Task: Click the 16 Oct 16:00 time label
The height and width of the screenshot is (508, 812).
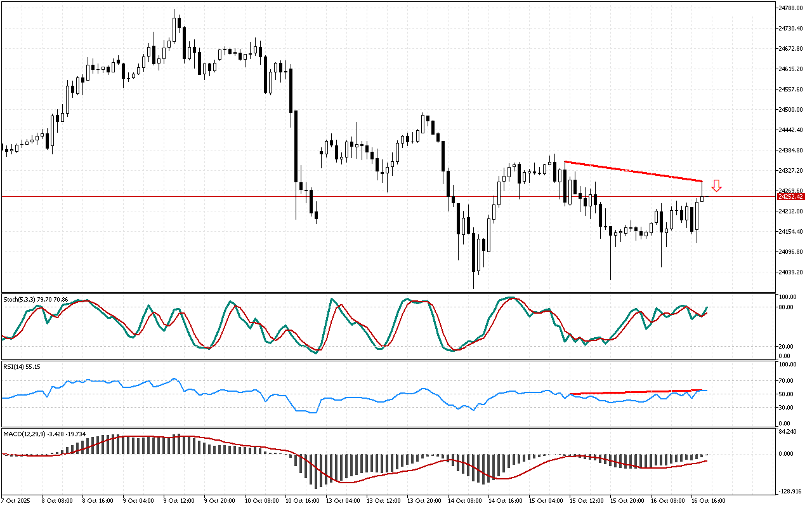Action: pos(707,500)
